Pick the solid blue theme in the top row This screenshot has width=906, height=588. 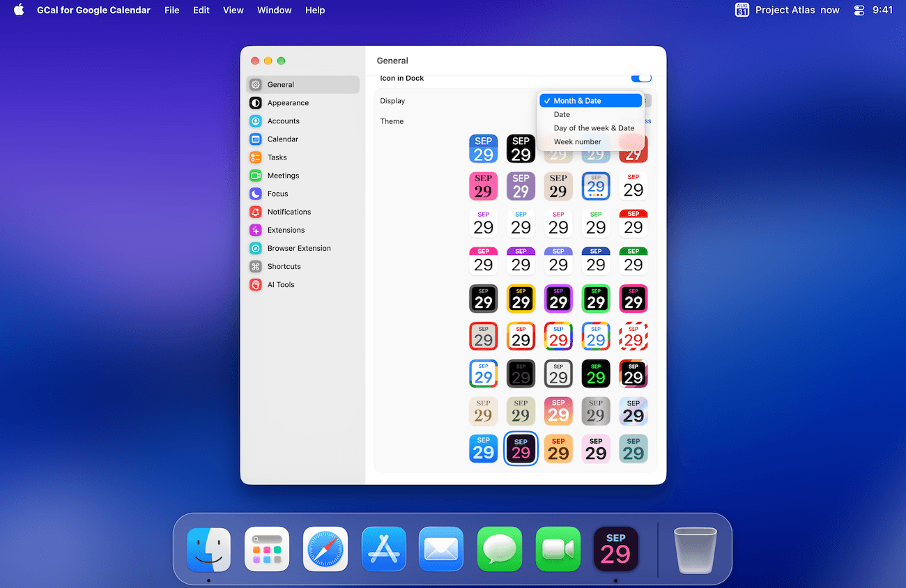tap(484, 148)
